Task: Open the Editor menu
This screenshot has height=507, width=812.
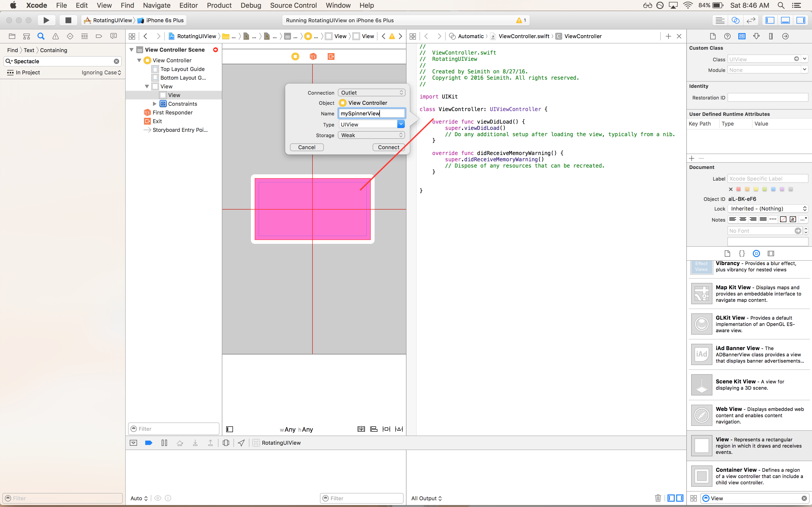Action: click(188, 5)
